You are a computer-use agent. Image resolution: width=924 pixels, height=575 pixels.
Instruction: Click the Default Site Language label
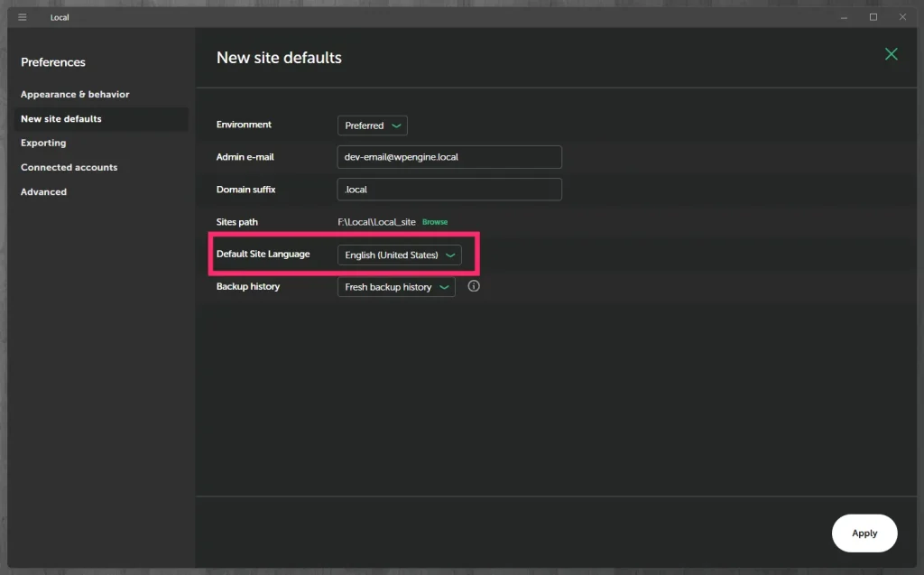(263, 254)
